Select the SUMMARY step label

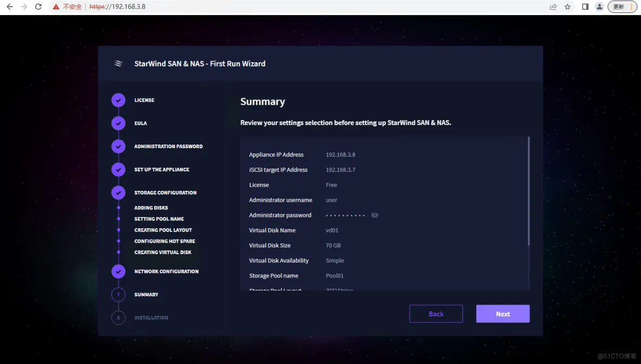pos(146,295)
